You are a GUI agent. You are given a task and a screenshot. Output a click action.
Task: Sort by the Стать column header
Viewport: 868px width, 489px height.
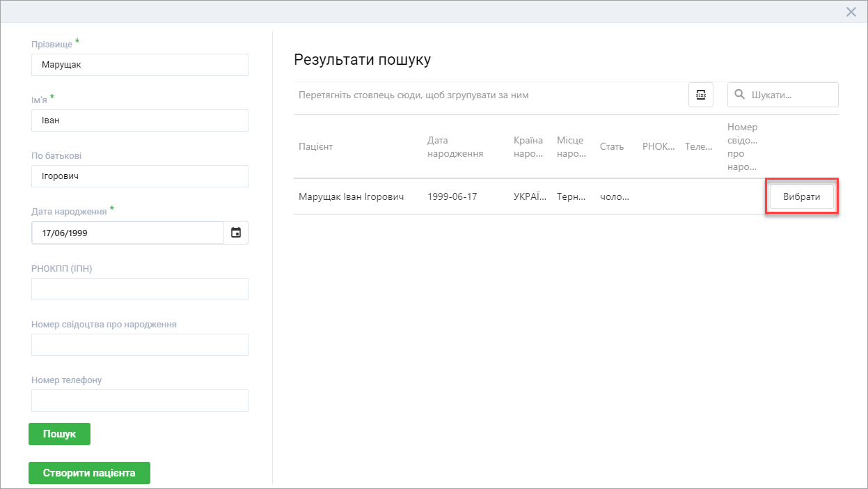click(x=612, y=147)
